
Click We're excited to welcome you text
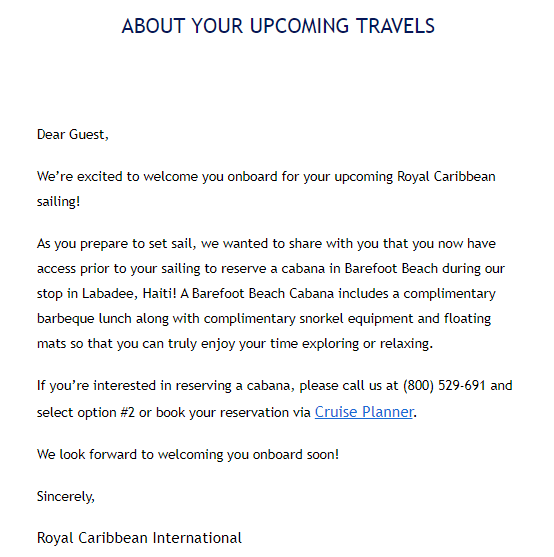(130, 177)
